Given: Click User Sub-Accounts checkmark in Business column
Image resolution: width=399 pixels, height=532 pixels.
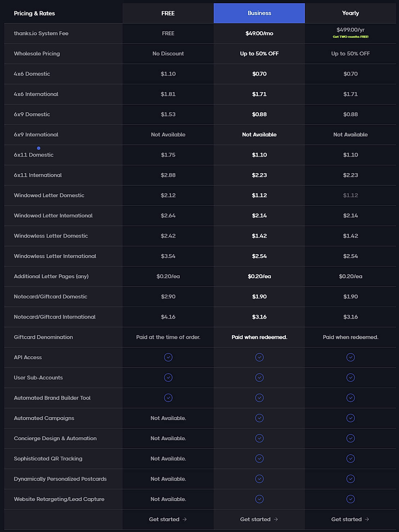Looking at the screenshot, I should 259,378.
